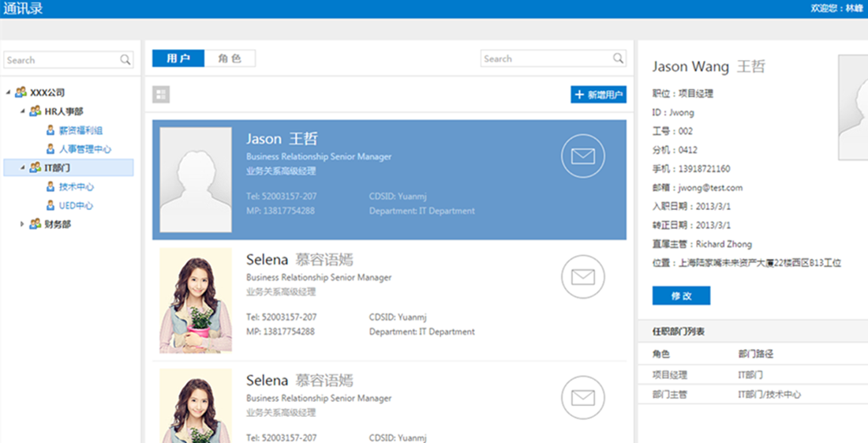
Task: Select UED中心 in the tree
Action: coord(77,206)
